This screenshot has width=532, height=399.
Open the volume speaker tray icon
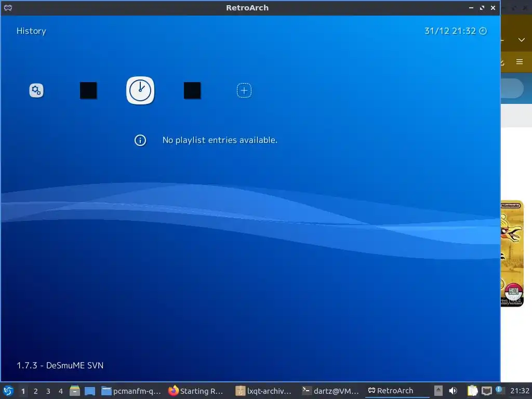pos(453,391)
